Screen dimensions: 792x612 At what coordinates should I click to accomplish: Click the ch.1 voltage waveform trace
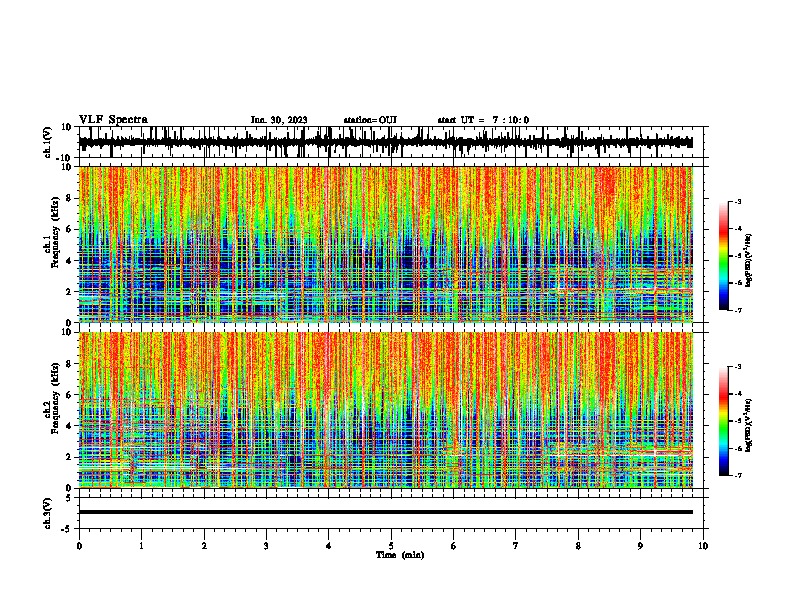tap(386, 142)
